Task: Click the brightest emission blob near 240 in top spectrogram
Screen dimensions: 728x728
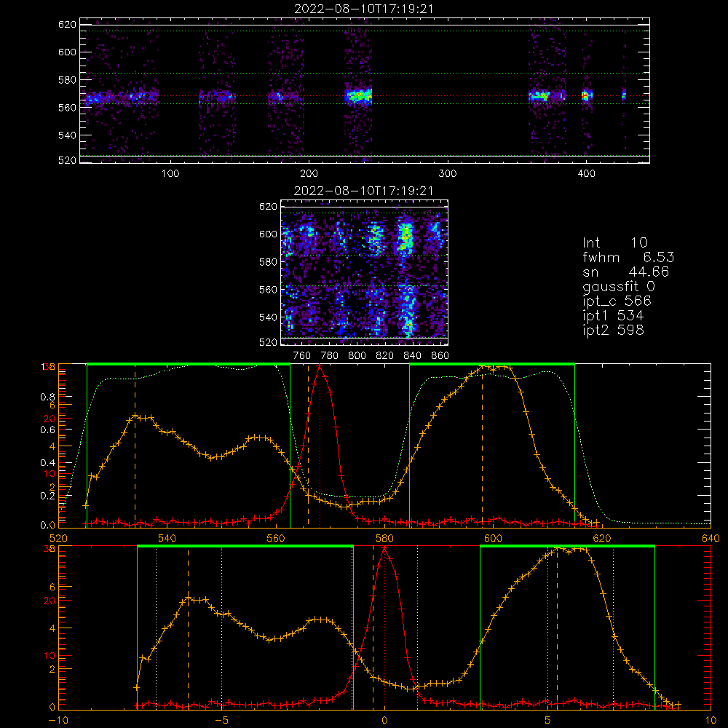Action: (x=358, y=96)
